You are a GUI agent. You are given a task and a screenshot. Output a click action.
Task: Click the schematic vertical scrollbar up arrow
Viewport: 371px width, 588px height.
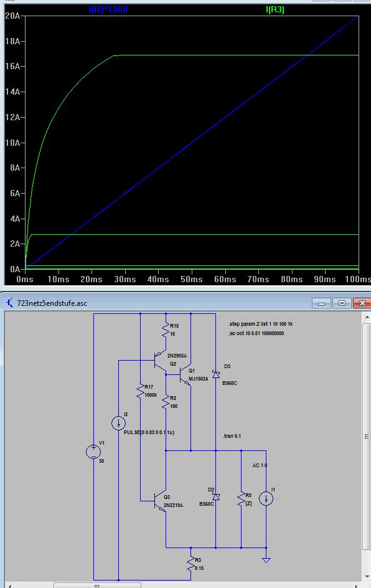click(367, 317)
